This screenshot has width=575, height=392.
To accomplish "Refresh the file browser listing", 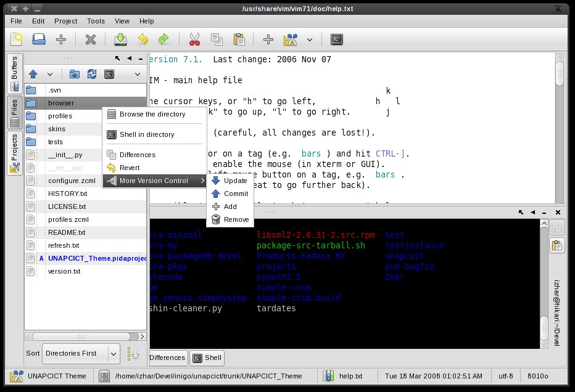I will point(92,74).
